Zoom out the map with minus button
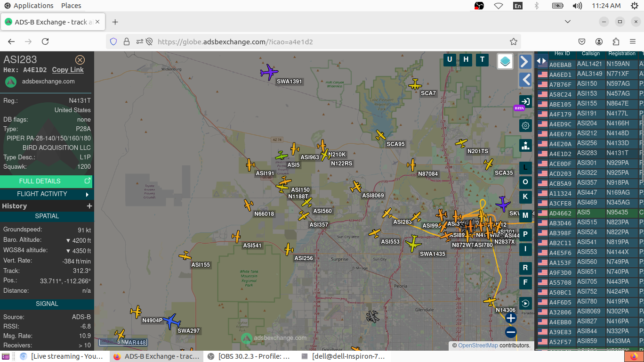The height and width of the screenshot is (362, 644). pos(511,332)
